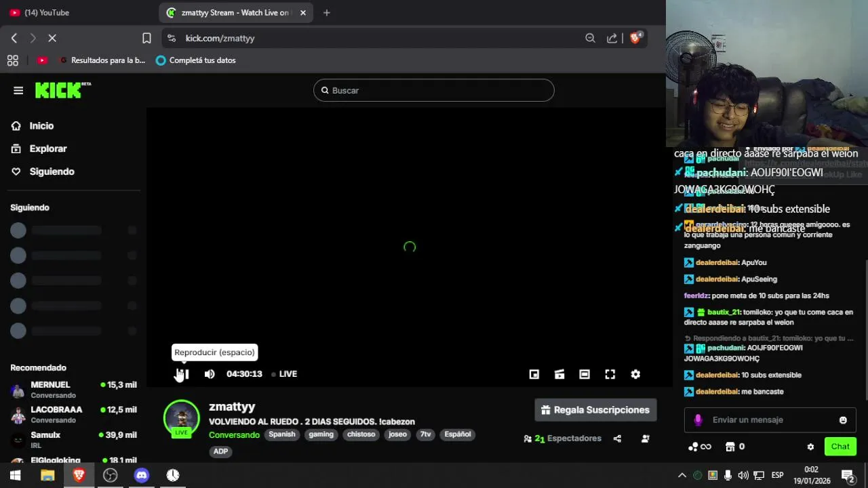868x488 pixels.
Task: Click the KICK logo
Action: point(62,90)
